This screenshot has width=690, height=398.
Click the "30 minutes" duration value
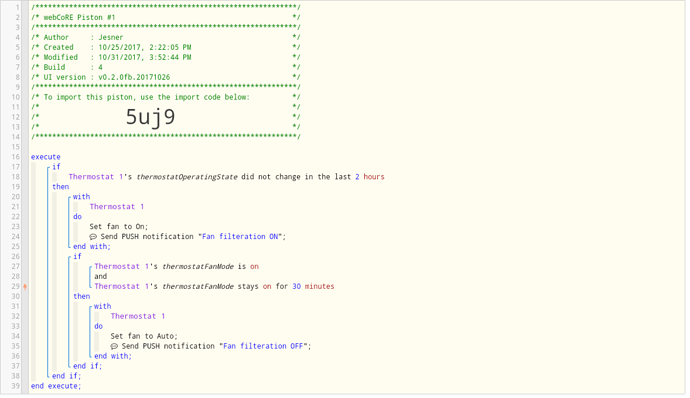(313, 287)
